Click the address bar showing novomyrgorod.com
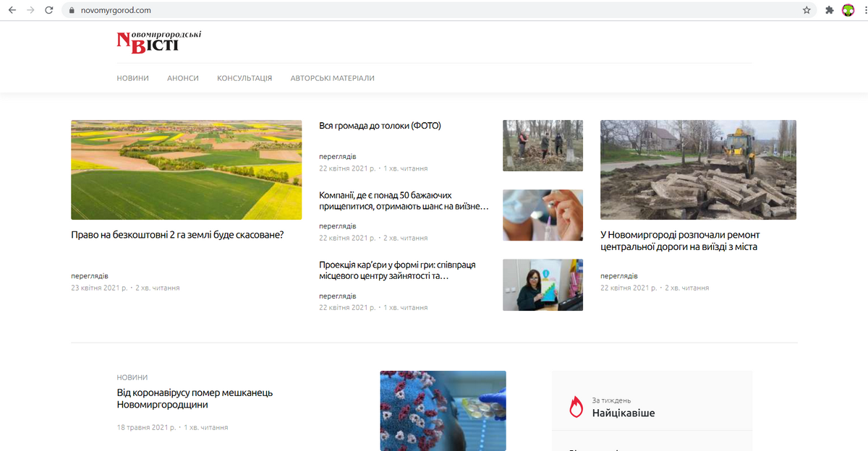Viewport: 868px width, 451px height. pyautogui.click(x=434, y=10)
